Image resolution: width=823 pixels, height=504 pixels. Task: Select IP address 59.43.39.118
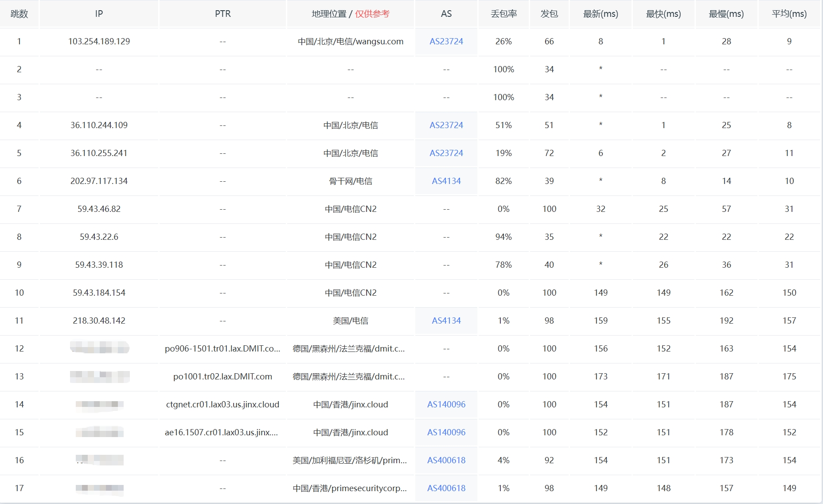click(x=99, y=265)
